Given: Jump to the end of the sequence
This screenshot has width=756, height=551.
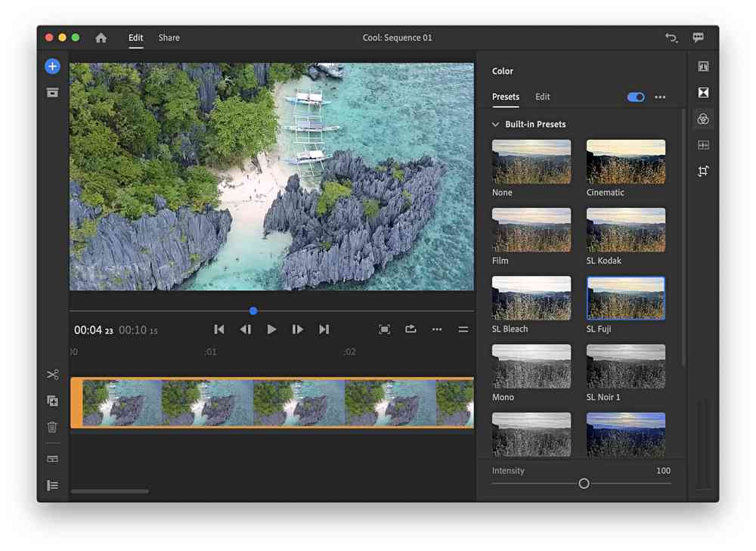Looking at the screenshot, I should tap(324, 330).
